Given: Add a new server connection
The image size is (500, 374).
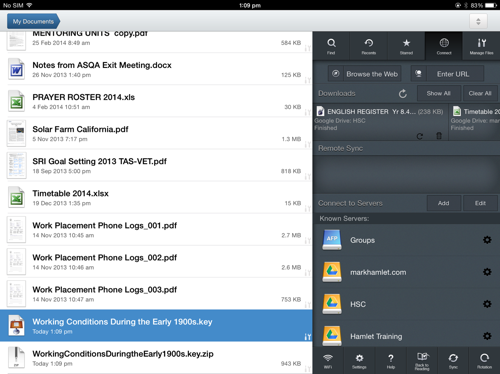Looking at the screenshot, I should pyautogui.click(x=444, y=203).
